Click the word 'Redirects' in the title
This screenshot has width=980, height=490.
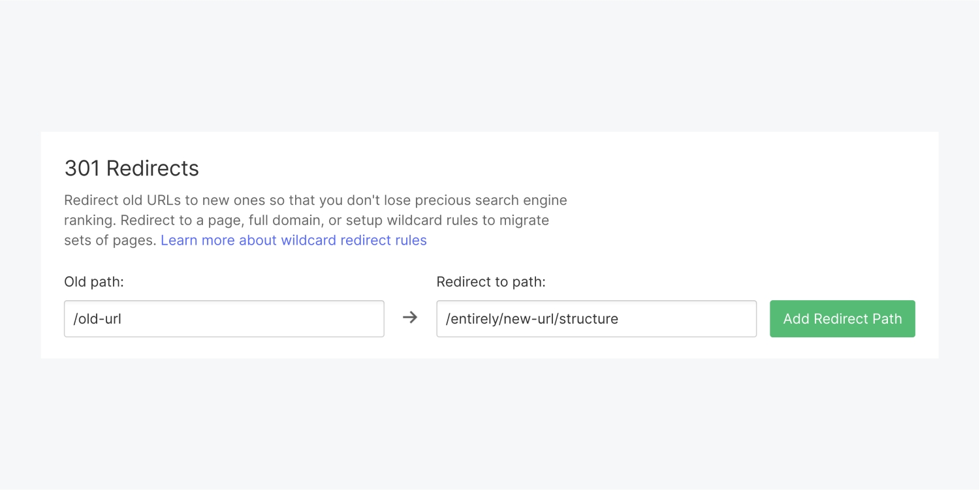coord(152,168)
